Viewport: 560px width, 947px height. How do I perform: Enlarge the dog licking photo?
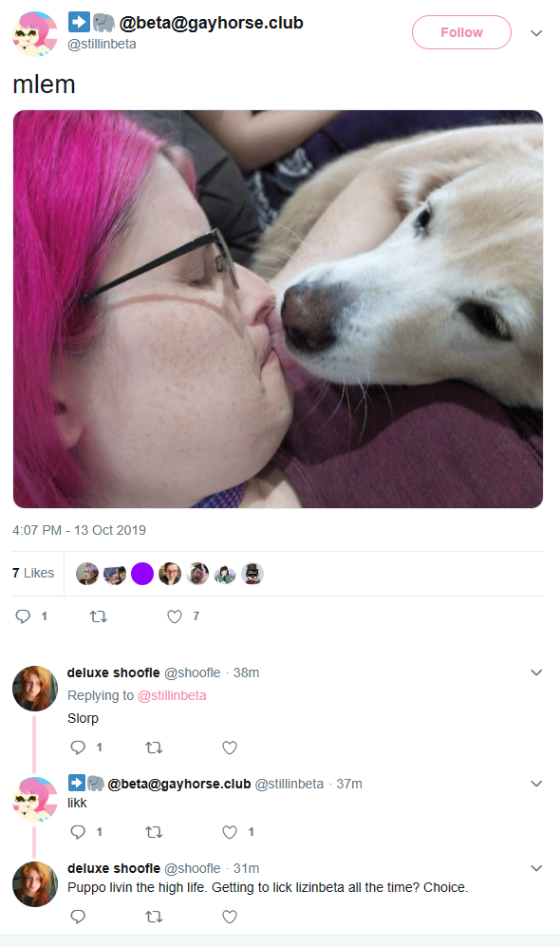(277, 309)
